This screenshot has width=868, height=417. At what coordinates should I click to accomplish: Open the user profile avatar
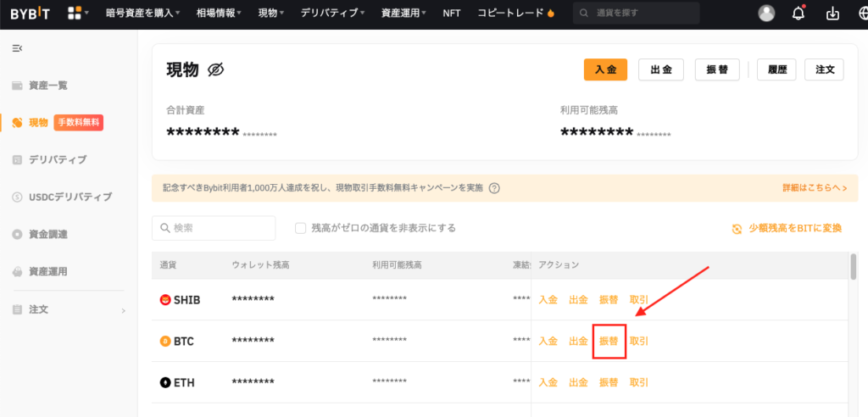click(766, 14)
